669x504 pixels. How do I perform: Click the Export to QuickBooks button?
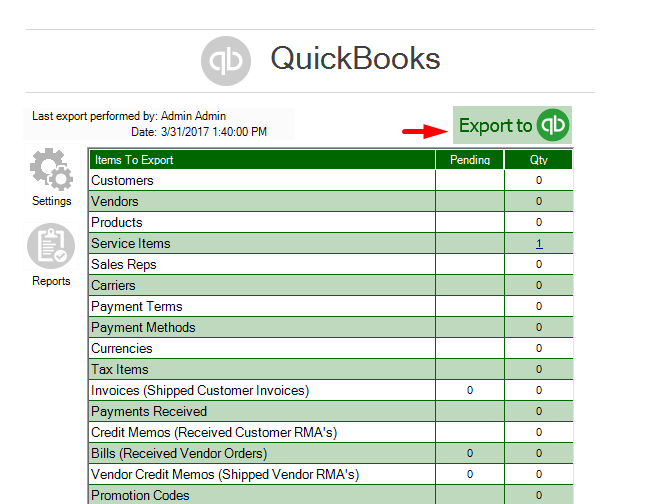click(512, 126)
